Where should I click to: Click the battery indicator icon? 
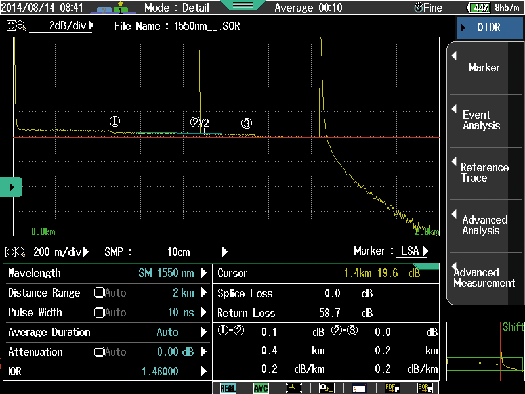tap(479, 8)
